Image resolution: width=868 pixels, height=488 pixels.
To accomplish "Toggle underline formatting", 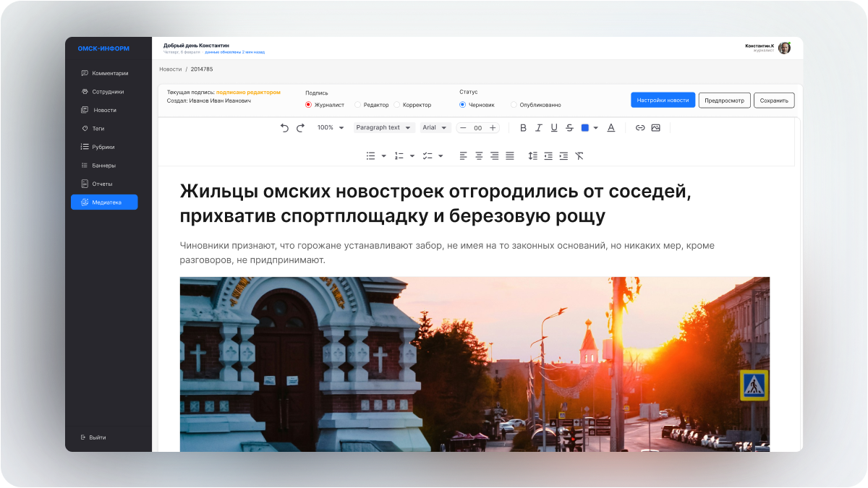I will (x=554, y=127).
